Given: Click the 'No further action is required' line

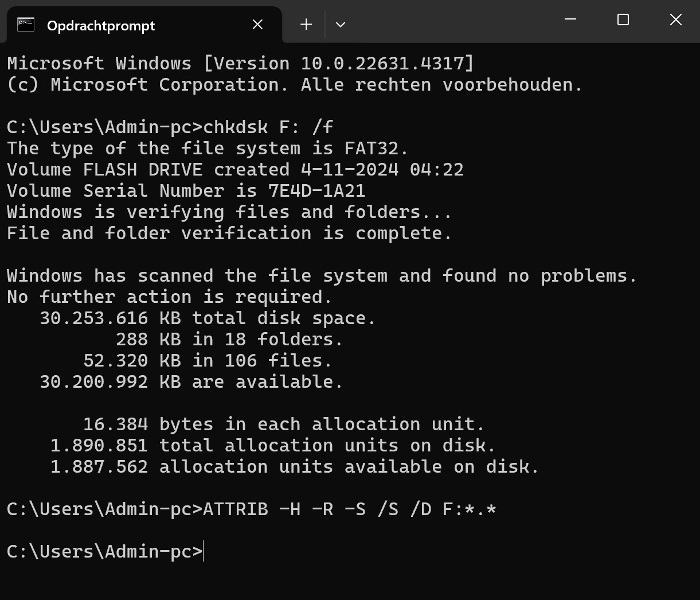Looking at the screenshot, I should point(170,297).
